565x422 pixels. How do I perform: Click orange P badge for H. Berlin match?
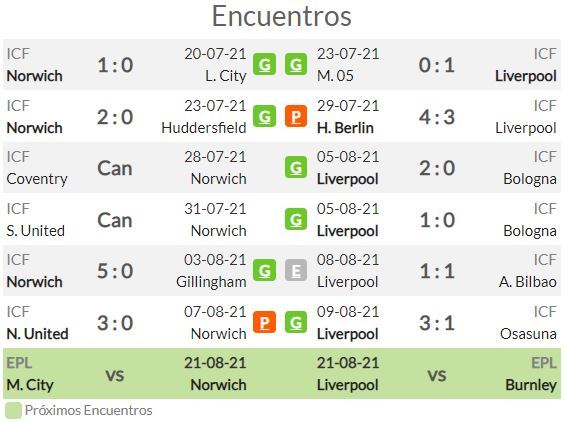(296, 116)
